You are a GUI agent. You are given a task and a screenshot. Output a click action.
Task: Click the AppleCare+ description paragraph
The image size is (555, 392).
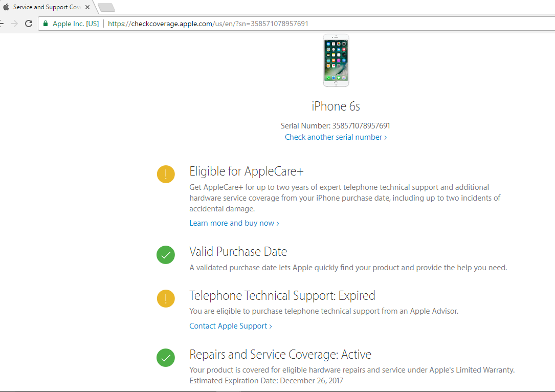(x=345, y=198)
